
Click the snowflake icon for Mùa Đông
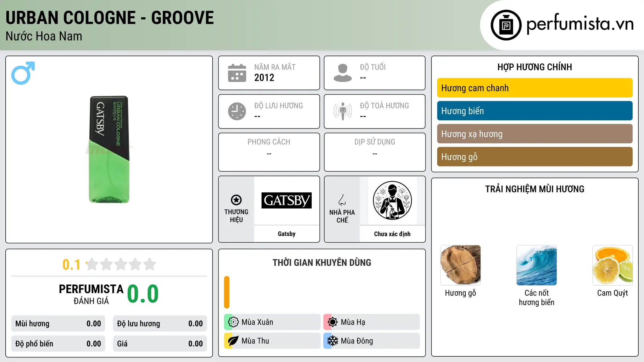pyautogui.click(x=332, y=341)
